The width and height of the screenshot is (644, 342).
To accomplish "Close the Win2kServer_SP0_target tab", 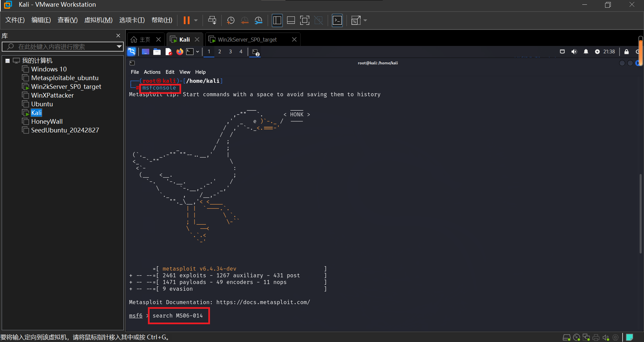I will (294, 40).
